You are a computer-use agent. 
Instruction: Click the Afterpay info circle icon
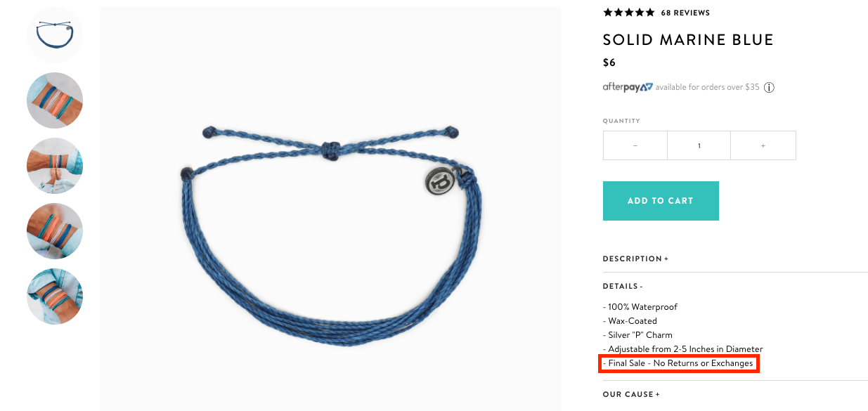point(769,88)
